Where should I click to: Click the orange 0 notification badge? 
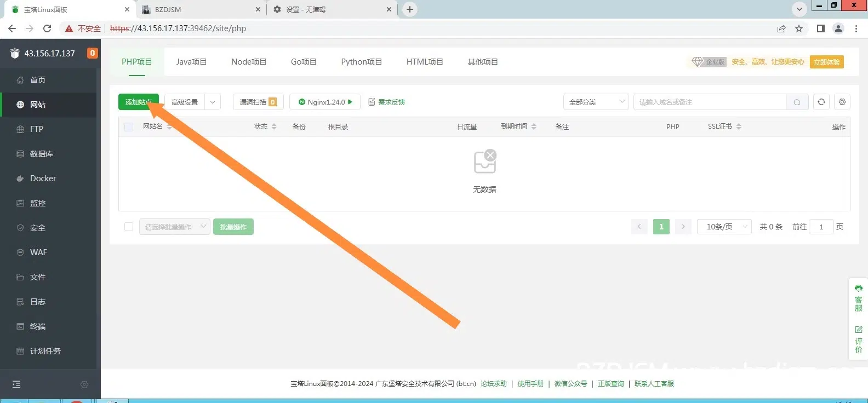tap(93, 53)
